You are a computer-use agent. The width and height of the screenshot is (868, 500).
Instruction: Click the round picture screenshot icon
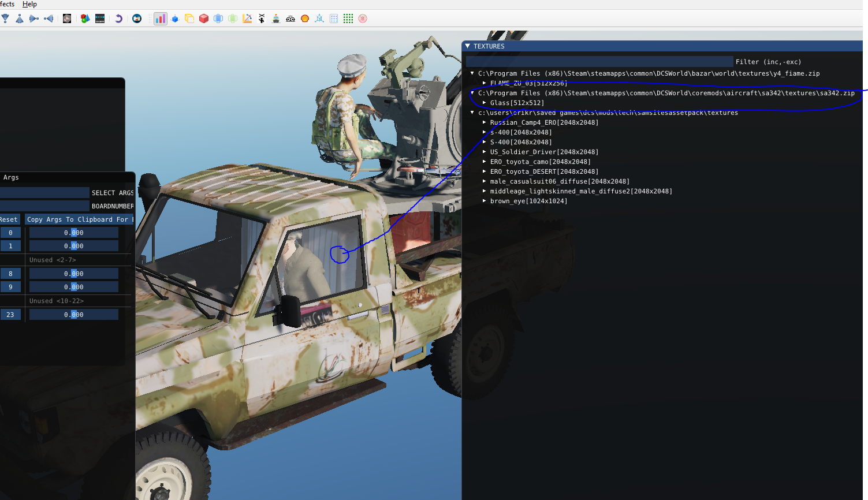[x=137, y=18]
